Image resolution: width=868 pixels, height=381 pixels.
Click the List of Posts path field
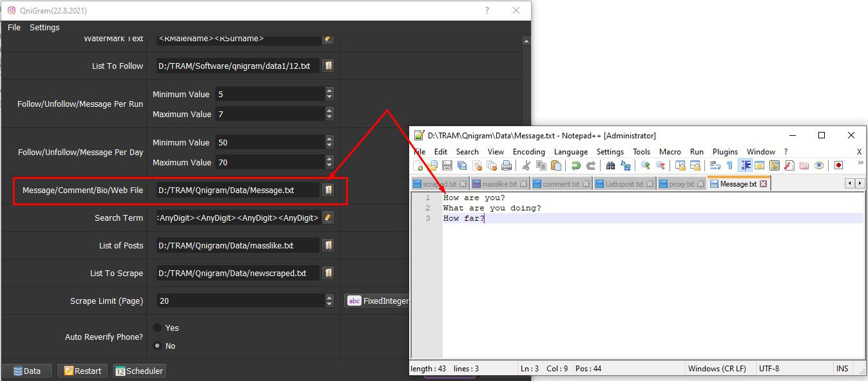[x=238, y=245]
